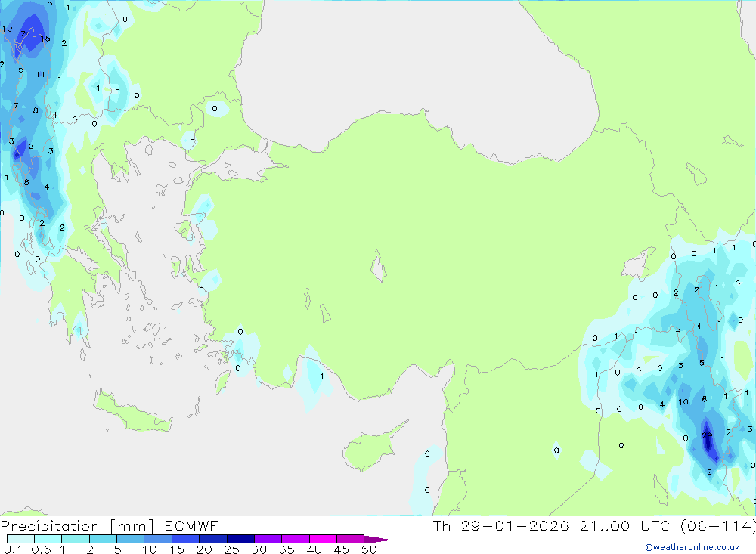Select the 35–40 mm purple legend swatch
756x554 pixels.
[x=296, y=539]
